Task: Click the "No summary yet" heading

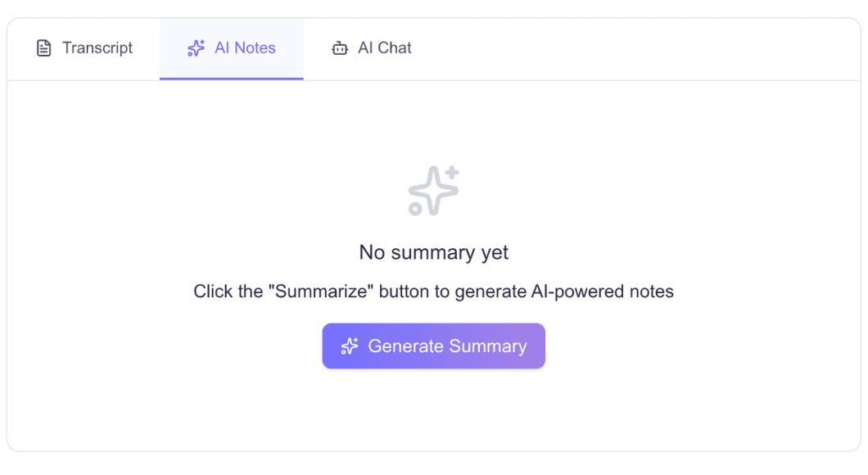Action: point(433,252)
